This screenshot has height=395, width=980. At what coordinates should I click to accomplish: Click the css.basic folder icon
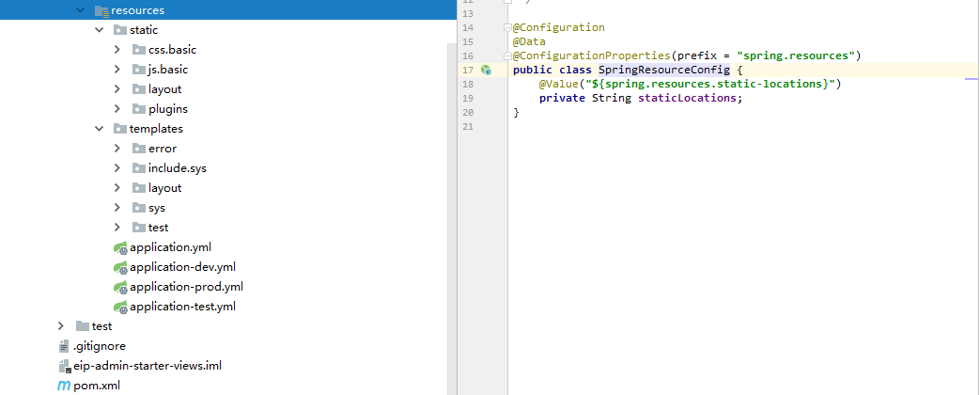139,50
